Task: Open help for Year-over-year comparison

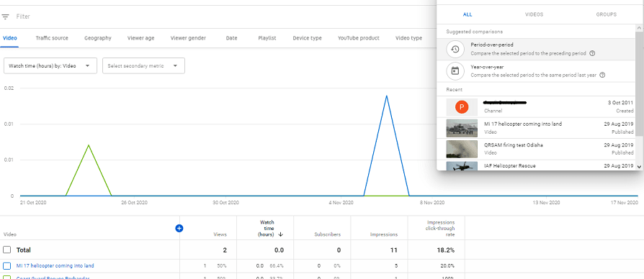Action: [x=601, y=75]
